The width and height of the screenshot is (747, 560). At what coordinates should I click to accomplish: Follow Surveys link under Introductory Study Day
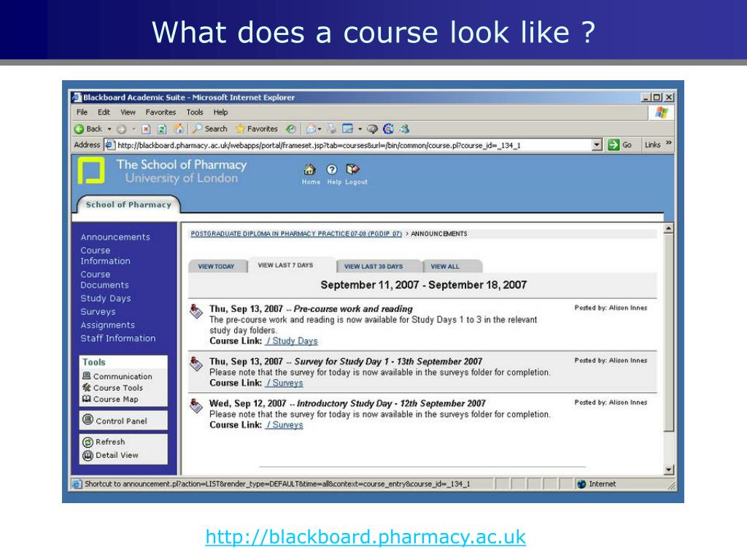tap(284, 425)
